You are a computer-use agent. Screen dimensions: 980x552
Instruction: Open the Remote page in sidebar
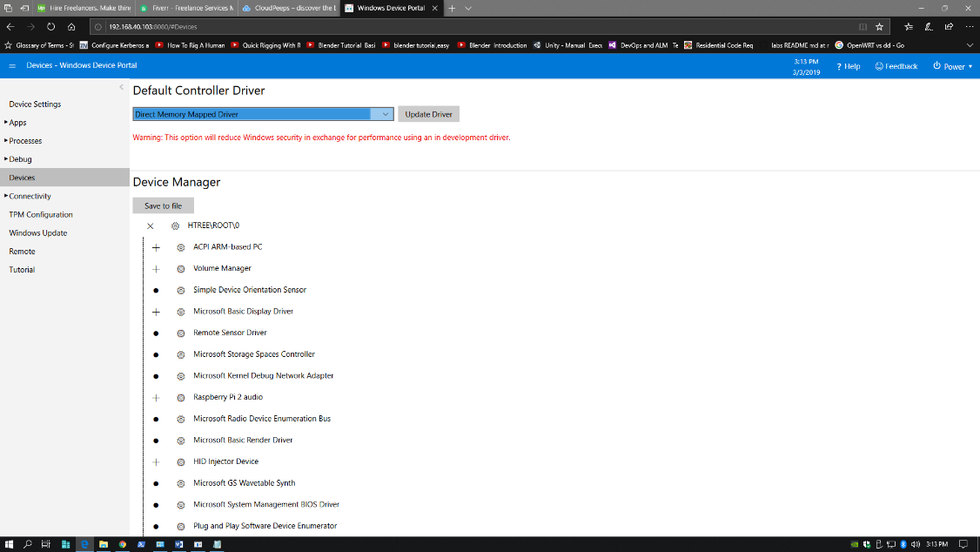(22, 252)
